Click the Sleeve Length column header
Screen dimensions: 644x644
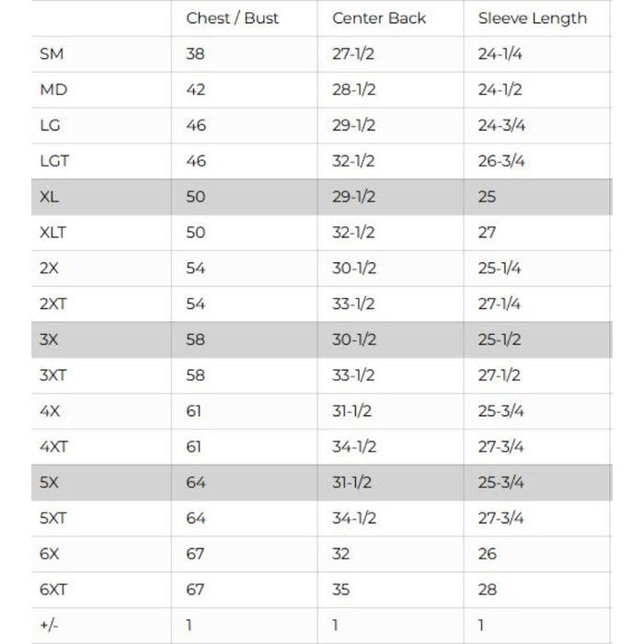coord(532,18)
